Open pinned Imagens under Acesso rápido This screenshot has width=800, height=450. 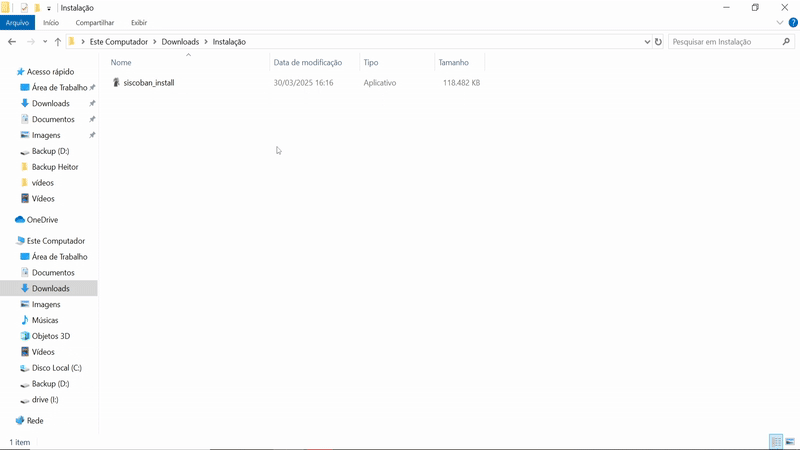pyautogui.click(x=46, y=135)
